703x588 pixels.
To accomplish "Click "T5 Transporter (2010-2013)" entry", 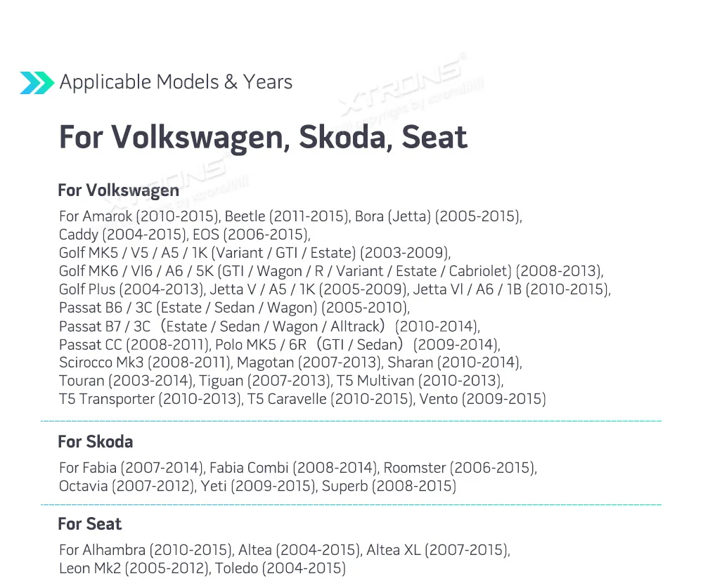I will click(x=149, y=399).
